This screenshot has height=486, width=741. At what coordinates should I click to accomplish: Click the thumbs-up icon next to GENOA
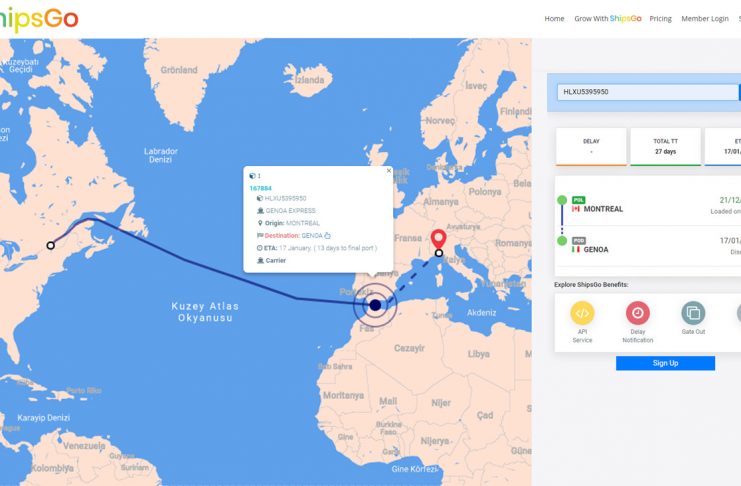tap(327, 235)
